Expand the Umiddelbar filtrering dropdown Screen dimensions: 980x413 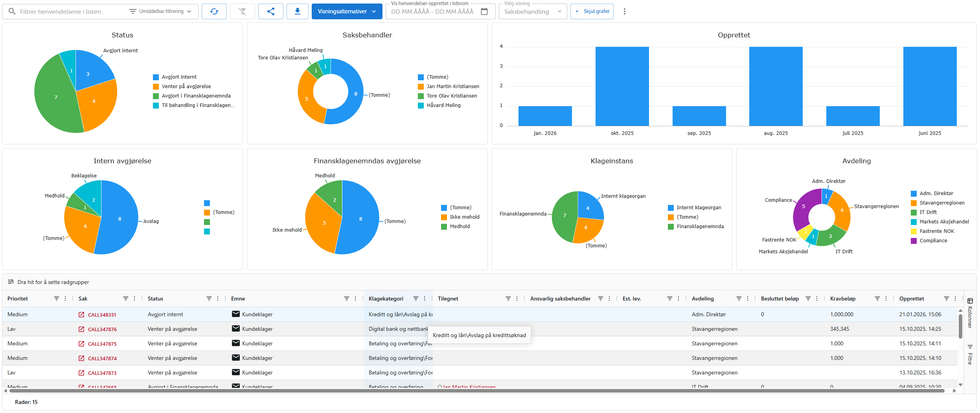(160, 11)
